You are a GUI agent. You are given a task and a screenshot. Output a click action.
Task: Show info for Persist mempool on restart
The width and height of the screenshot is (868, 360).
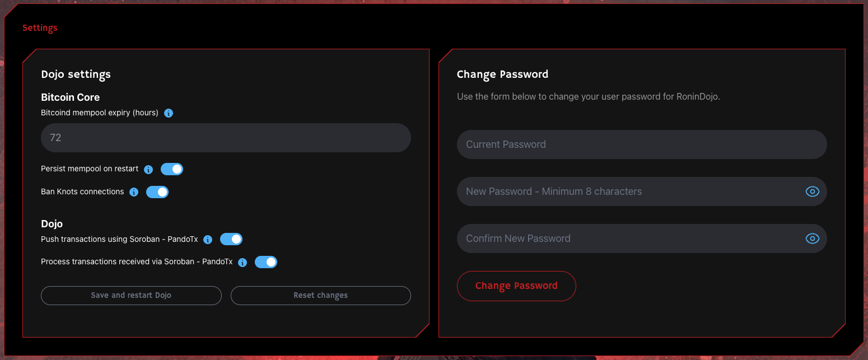click(x=148, y=170)
